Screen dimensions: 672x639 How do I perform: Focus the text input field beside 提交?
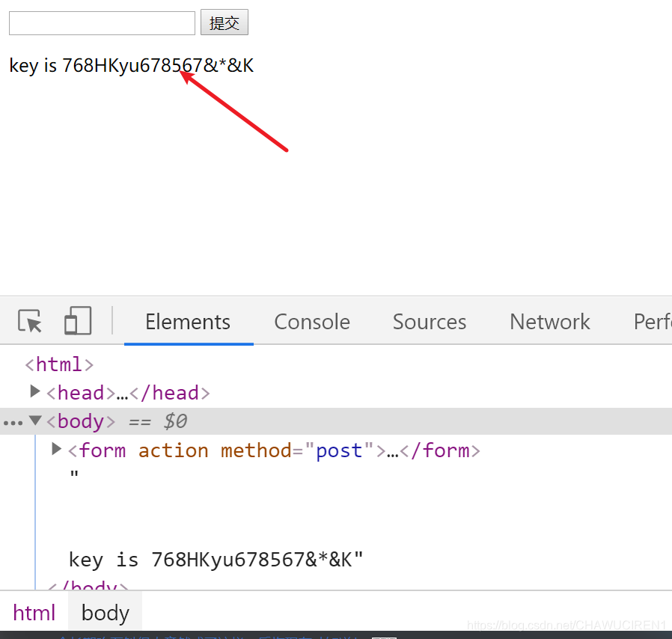(x=102, y=23)
